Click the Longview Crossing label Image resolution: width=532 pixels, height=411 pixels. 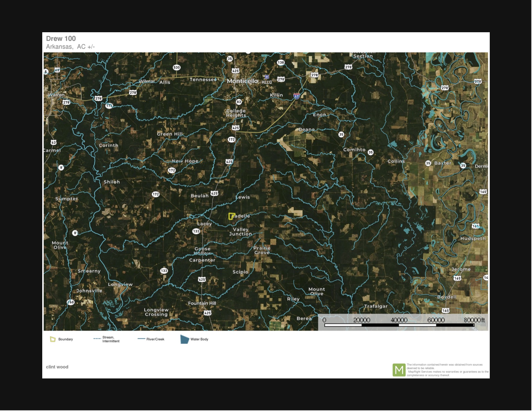[x=156, y=312]
